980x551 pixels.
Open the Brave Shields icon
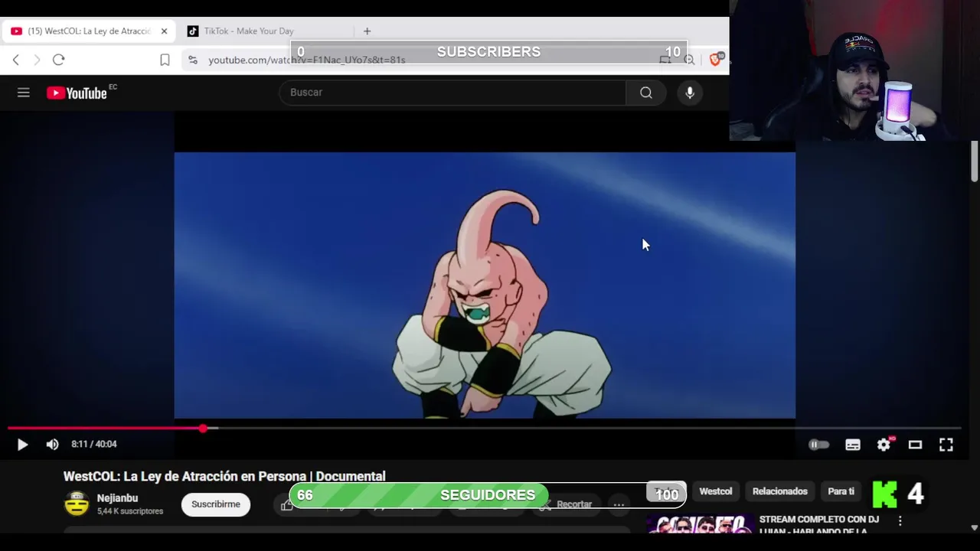click(716, 59)
